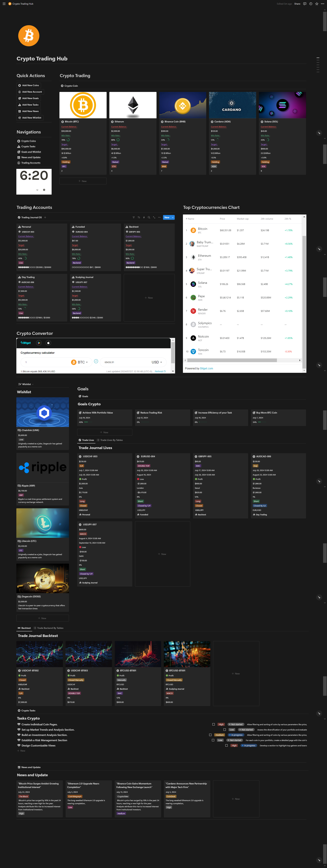The image size is (327, 868).
Task: Check the Design Customizable Views task
Action: tap(227, 745)
